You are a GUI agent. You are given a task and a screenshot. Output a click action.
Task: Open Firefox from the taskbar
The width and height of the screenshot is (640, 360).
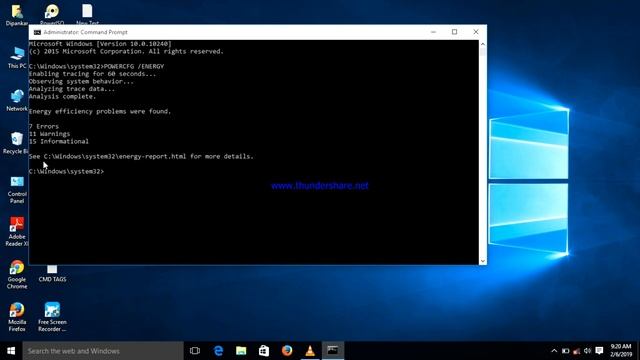coord(287,351)
